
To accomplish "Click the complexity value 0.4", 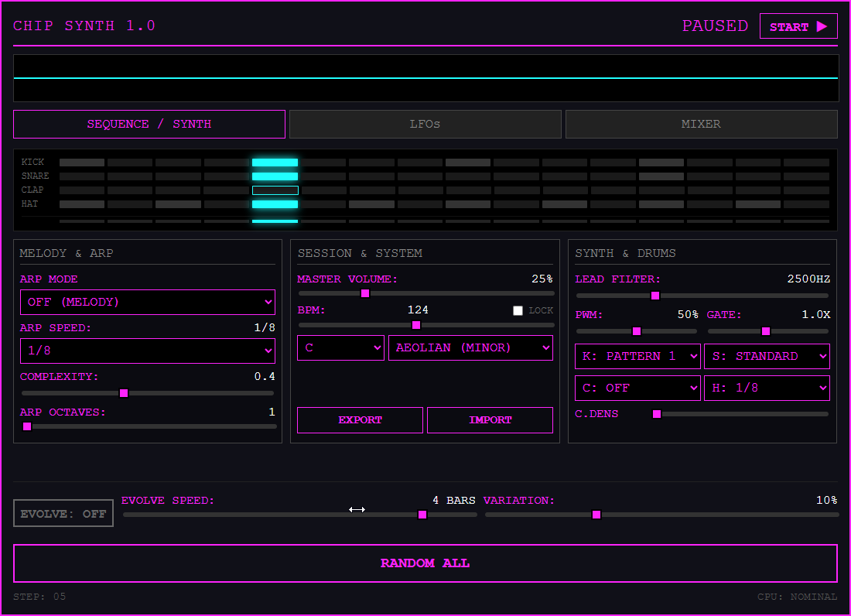I will tap(265, 377).
